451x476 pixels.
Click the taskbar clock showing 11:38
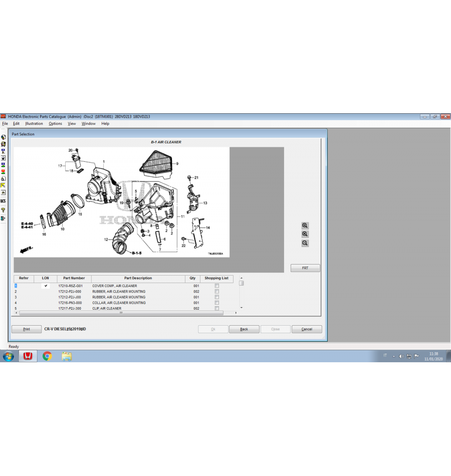coord(433,356)
